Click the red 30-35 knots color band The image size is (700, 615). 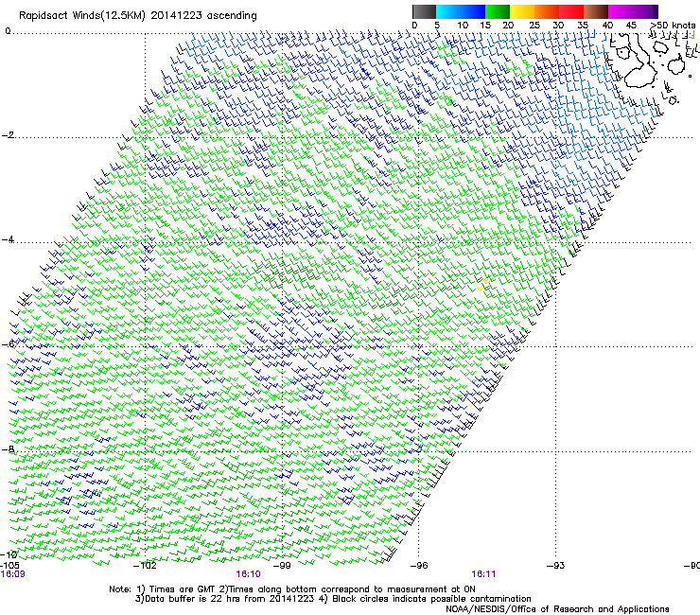pyautogui.click(x=571, y=11)
